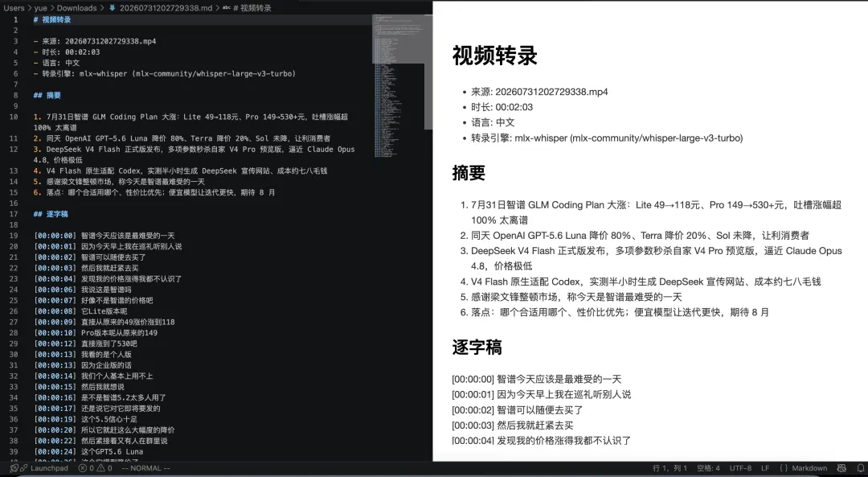Click the '## 摘要' line in editor
Image resolution: width=868 pixels, height=477 pixels.
coord(47,95)
